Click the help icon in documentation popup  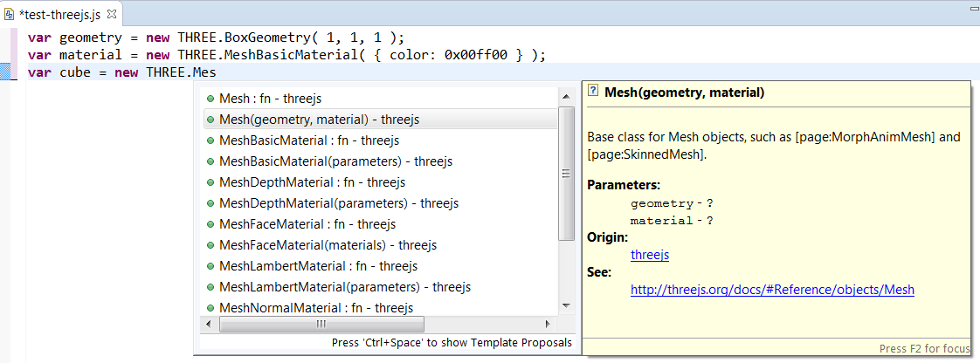[593, 92]
